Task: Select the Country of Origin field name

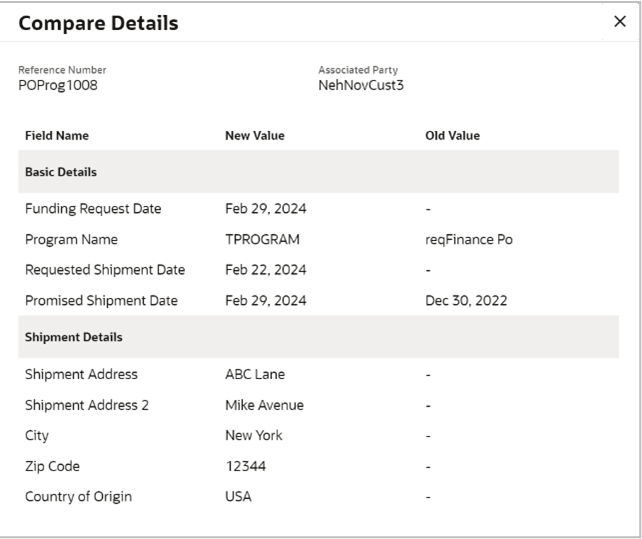Action: 79,496
